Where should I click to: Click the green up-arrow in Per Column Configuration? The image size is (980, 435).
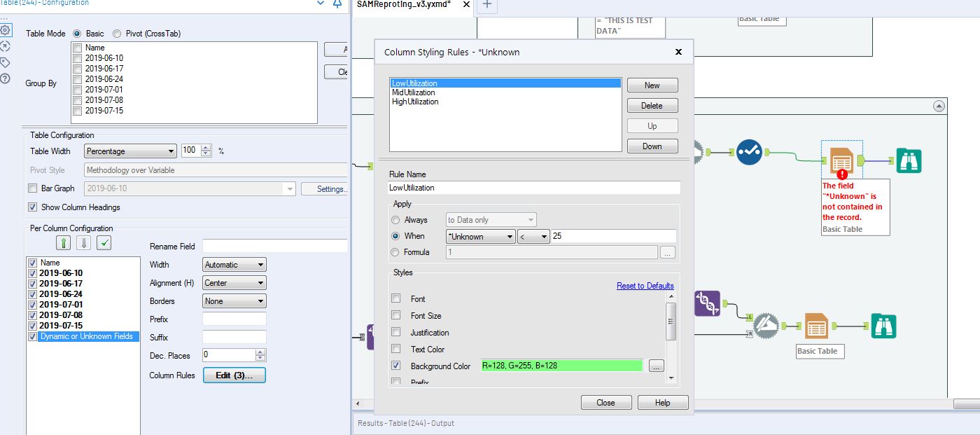tap(64, 242)
